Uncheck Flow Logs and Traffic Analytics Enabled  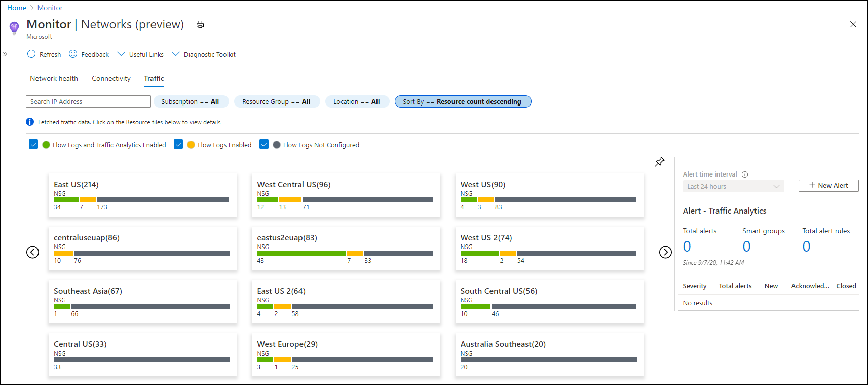[x=33, y=144]
